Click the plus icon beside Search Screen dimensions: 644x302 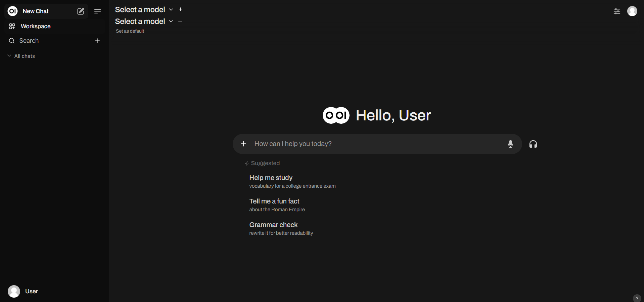point(97,41)
